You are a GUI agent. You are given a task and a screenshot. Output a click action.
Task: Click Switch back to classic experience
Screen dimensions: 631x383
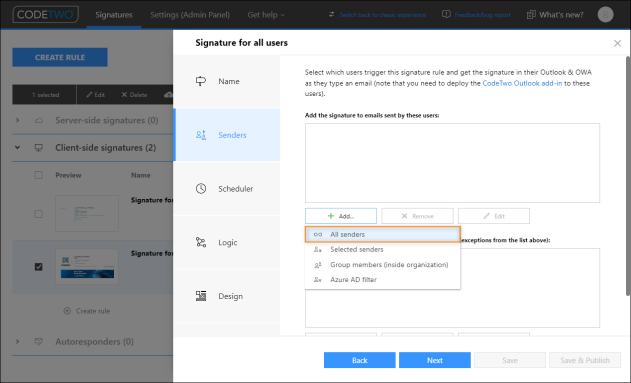(x=382, y=15)
